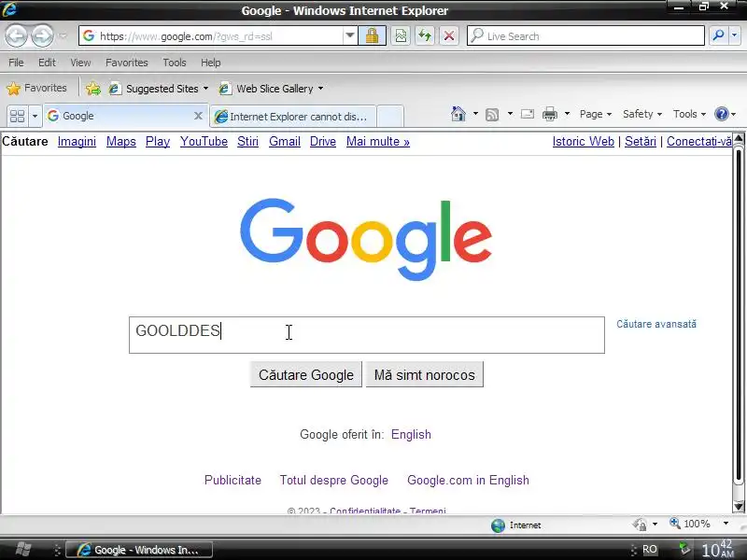Click the RSS feeds icon

click(x=492, y=114)
